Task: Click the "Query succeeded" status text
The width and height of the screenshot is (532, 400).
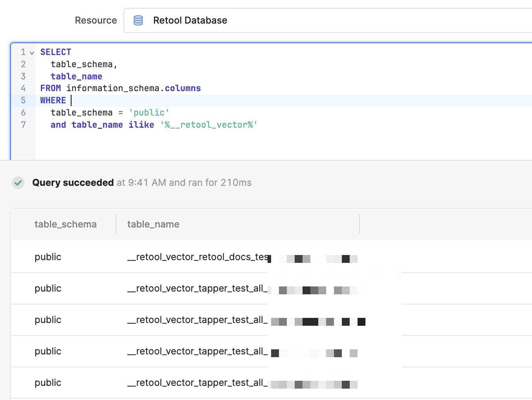Action: pos(73,183)
